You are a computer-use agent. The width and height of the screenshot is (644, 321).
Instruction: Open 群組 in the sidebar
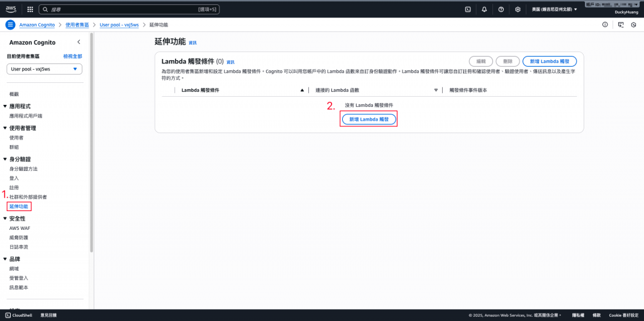tap(14, 147)
